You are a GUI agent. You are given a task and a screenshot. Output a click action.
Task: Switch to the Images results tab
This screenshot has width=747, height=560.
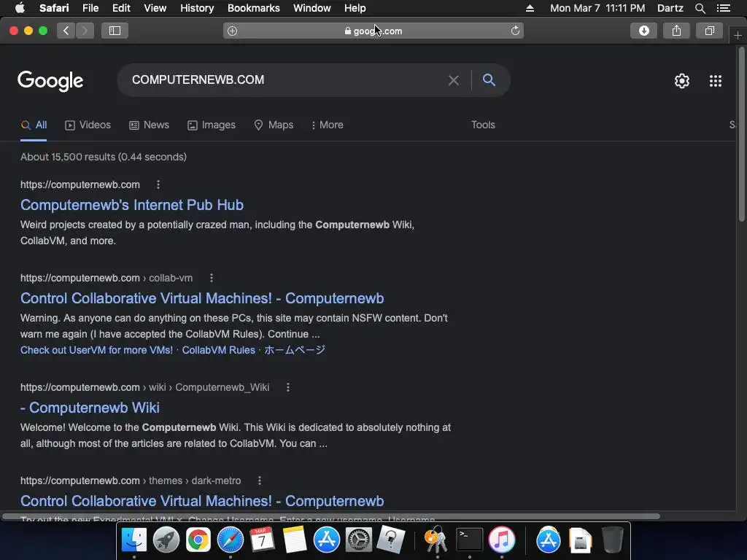tap(211, 125)
